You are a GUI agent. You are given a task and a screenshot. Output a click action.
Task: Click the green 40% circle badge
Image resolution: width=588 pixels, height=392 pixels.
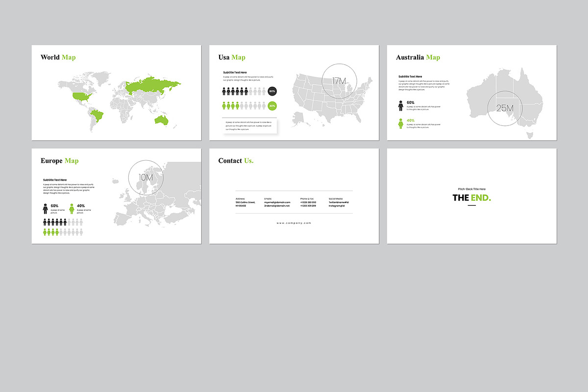click(272, 105)
